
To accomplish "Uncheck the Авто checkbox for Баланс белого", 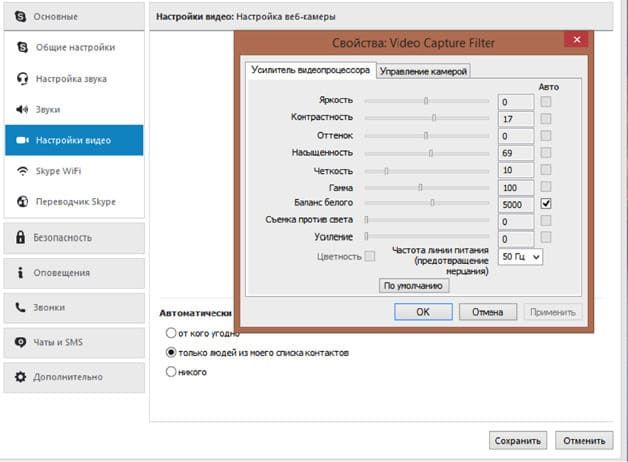I will [x=545, y=203].
